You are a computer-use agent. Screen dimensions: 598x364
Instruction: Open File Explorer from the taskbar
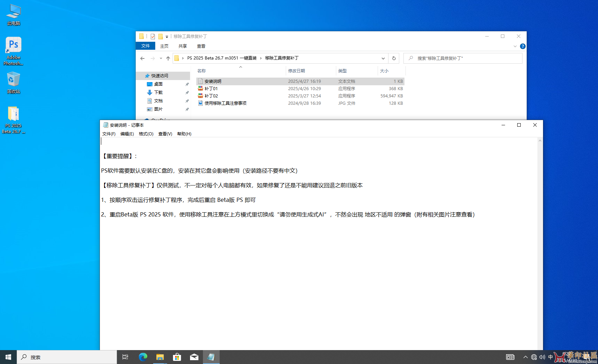tap(160, 357)
